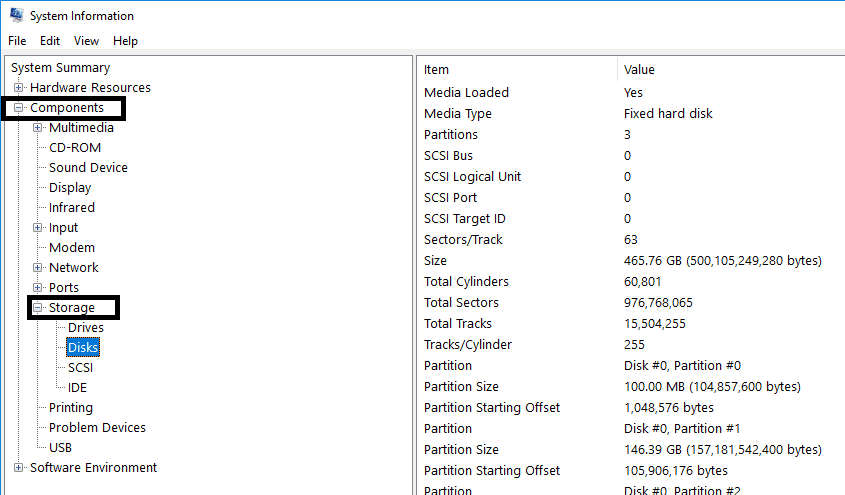Expand the Network node
Viewport: 845px width, 495px height.
(x=37, y=267)
